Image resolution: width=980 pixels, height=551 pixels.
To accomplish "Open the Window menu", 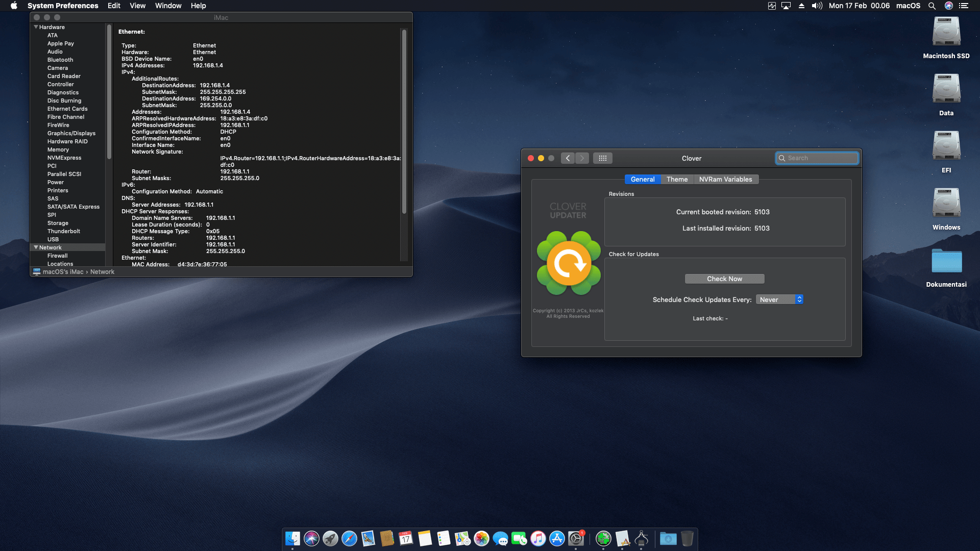I will click(x=168, y=6).
